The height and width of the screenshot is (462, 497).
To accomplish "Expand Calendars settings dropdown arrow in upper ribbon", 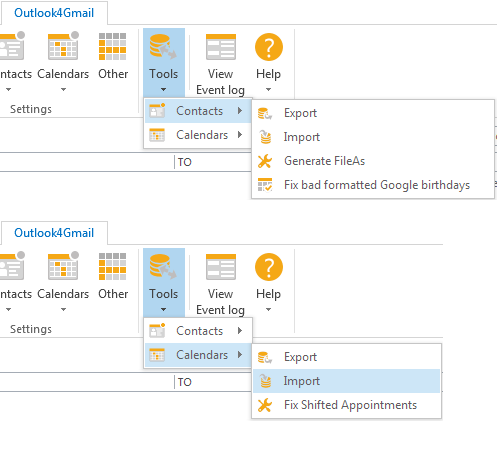I will click(x=63, y=90).
